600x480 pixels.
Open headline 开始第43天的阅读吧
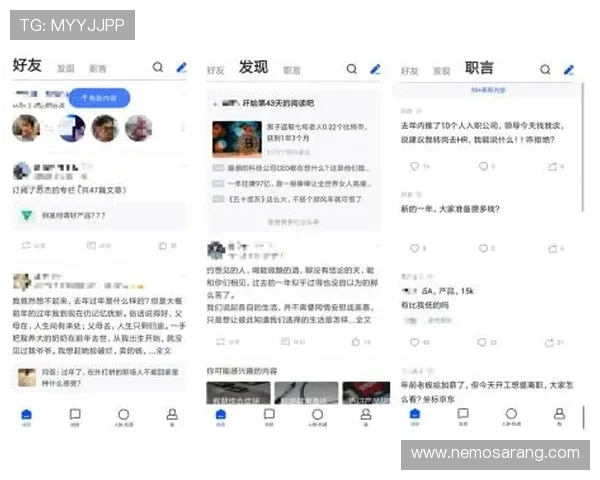coord(279,103)
